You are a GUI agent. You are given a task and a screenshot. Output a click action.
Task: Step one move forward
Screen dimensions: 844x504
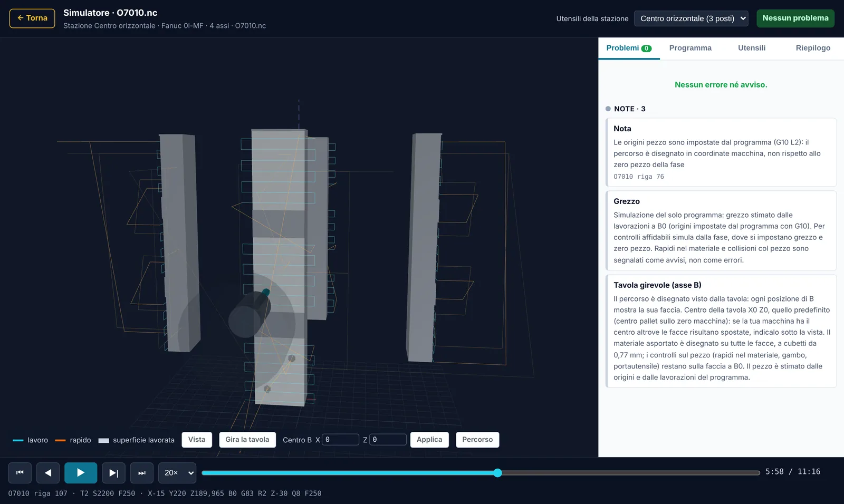click(113, 473)
